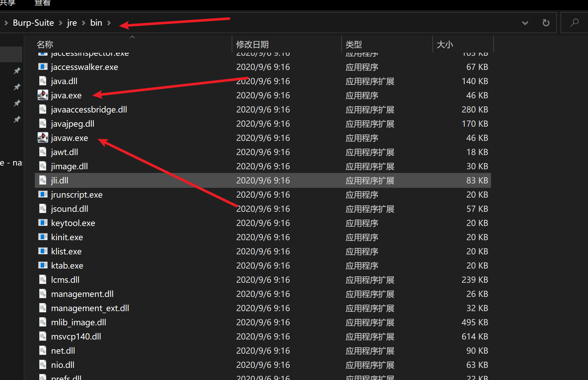The image size is (588, 380).
Task: Click the java.dll file icon
Action: (x=43, y=81)
